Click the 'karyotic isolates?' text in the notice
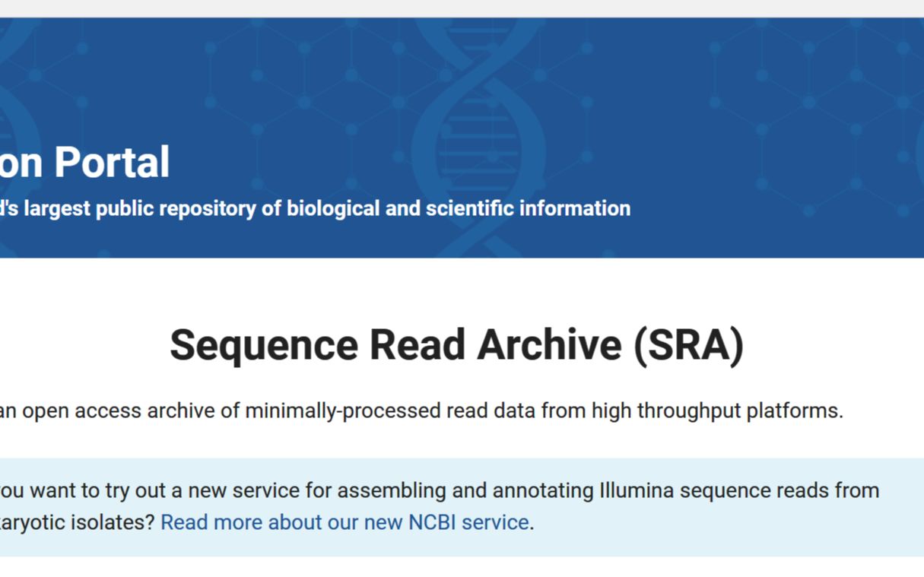Viewport: 924px width, 577px height. tap(77, 522)
